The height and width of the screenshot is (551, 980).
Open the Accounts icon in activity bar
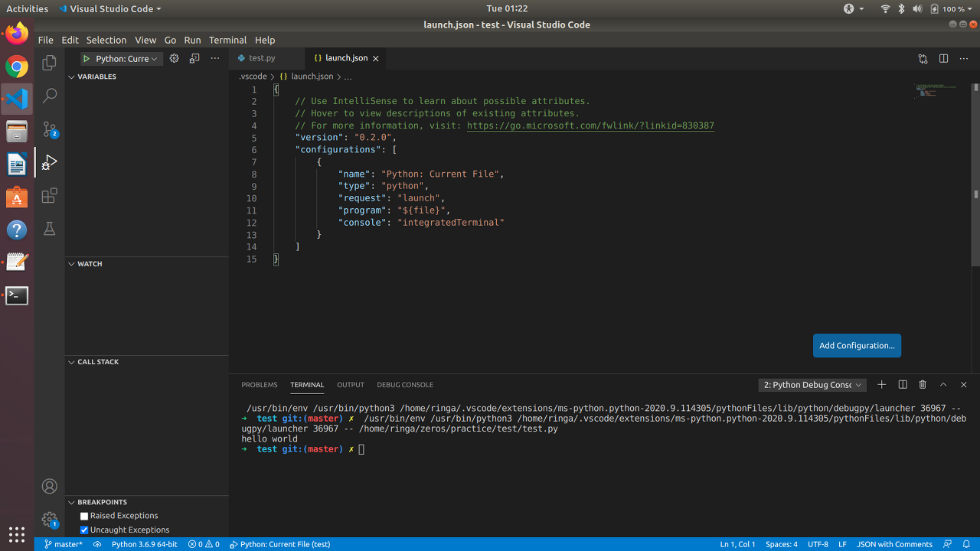point(50,486)
